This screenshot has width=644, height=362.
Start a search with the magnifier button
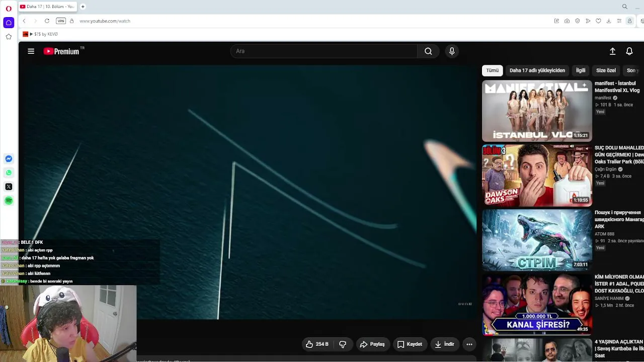(x=428, y=51)
